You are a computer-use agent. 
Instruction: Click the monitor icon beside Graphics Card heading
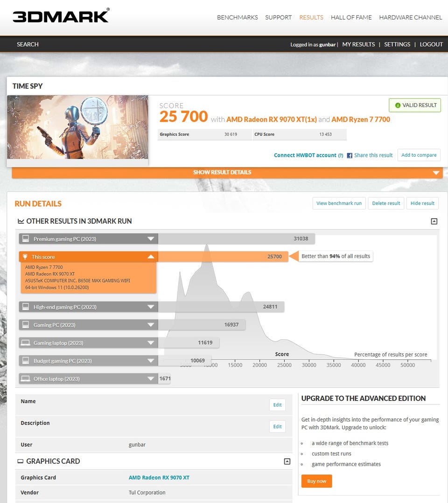(x=20, y=461)
